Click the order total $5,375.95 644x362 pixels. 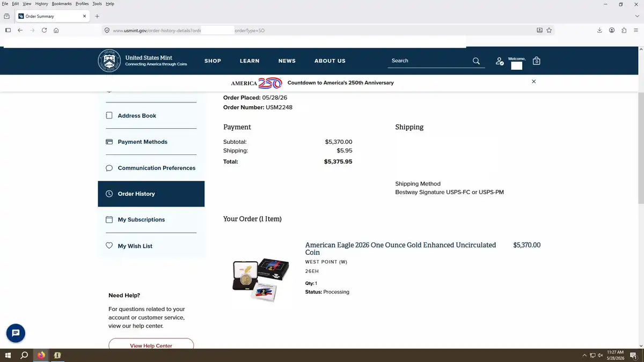(x=338, y=161)
